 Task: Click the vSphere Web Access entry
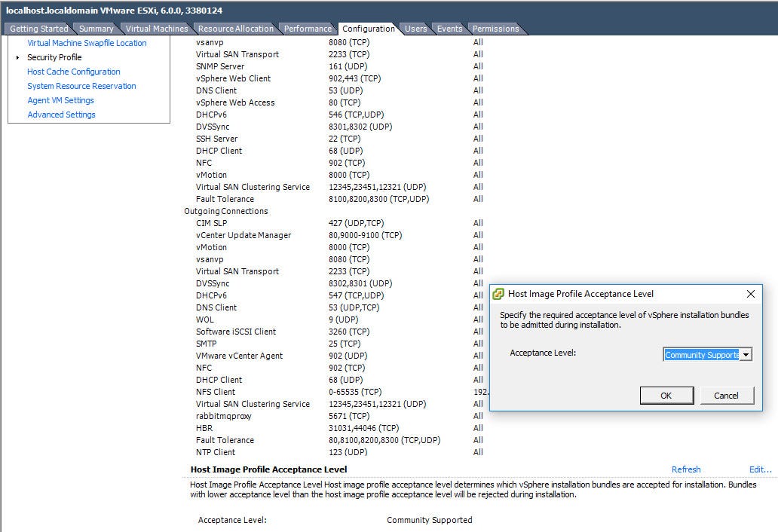coord(235,102)
